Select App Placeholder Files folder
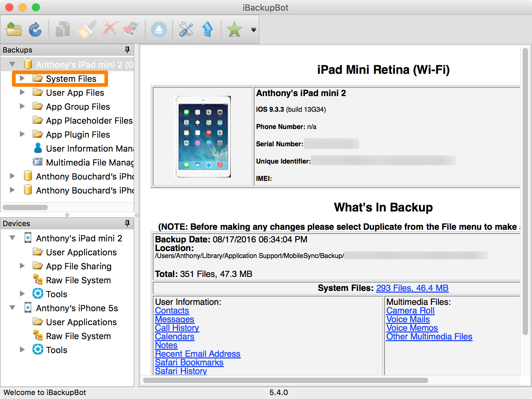Screen dimensions: 532x399 click(89, 121)
